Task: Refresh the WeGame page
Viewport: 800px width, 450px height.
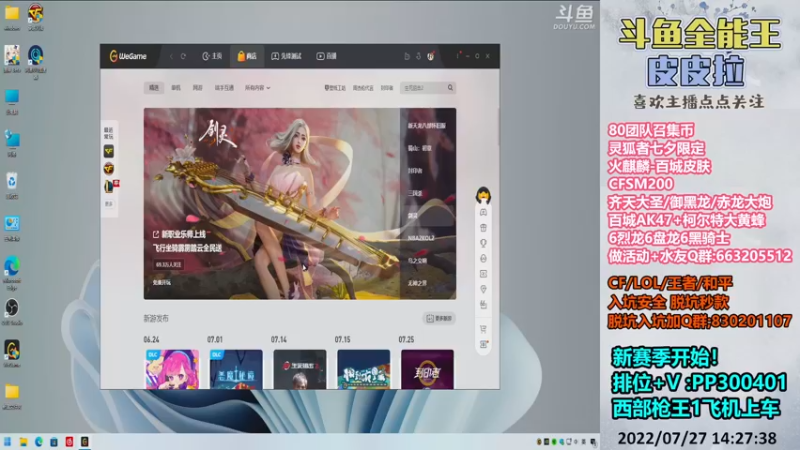Action: (183, 56)
